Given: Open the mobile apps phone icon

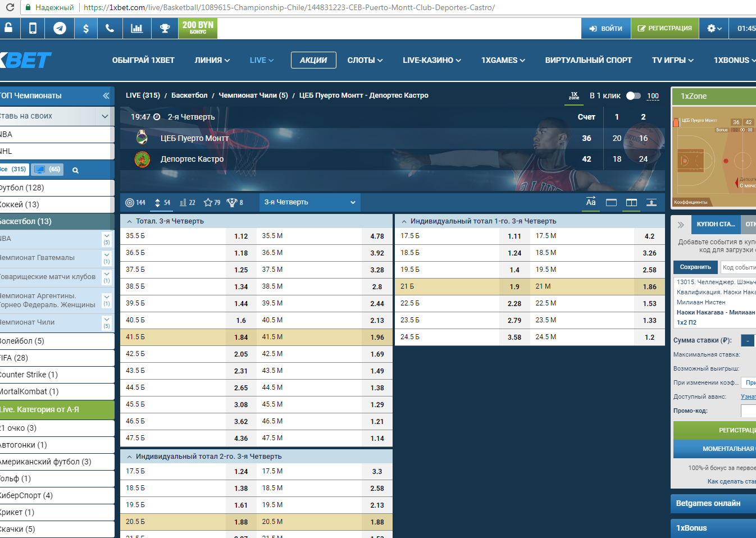Looking at the screenshot, I should click(33, 28).
